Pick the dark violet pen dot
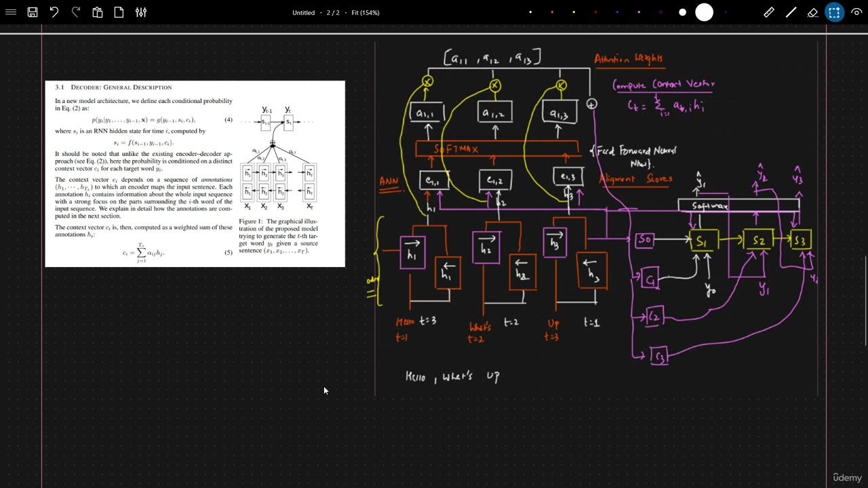 coord(726,12)
